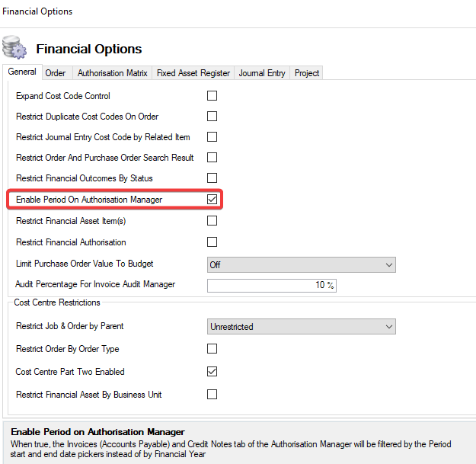Uncheck Enable Period On Authorisation Manager
Image resolution: width=476 pixels, height=464 pixels.
coord(212,200)
